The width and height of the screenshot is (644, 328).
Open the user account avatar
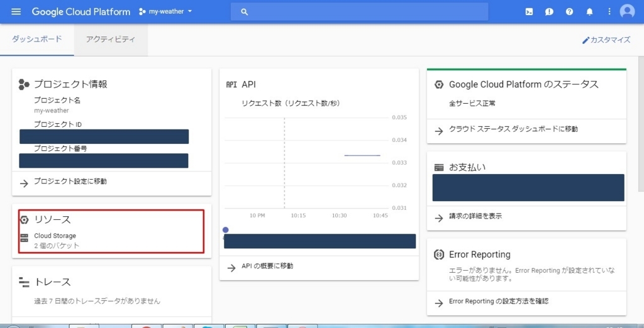coord(627,11)
